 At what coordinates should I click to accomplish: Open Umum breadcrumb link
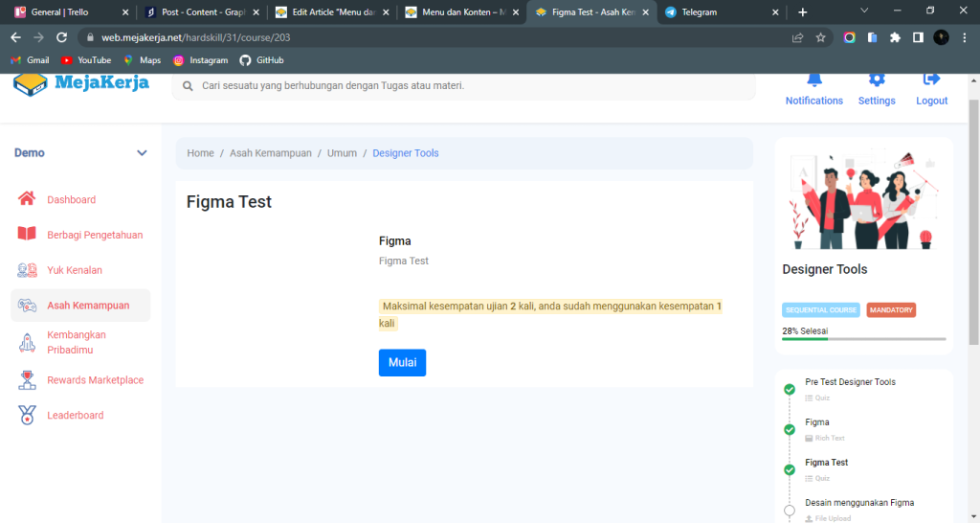tap(342, 153)
